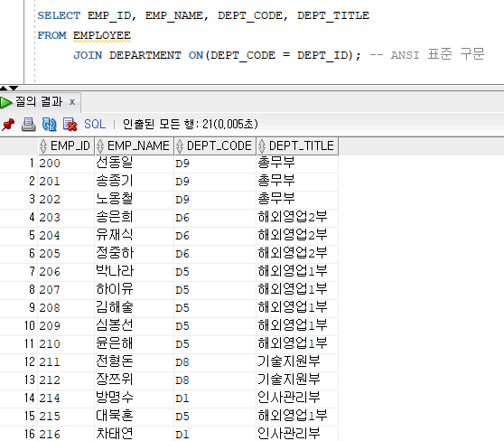This screenshot has width=504, height=441.
Task: Expand the panel with the down arrow splitter
Action: [x=14, y=88]
